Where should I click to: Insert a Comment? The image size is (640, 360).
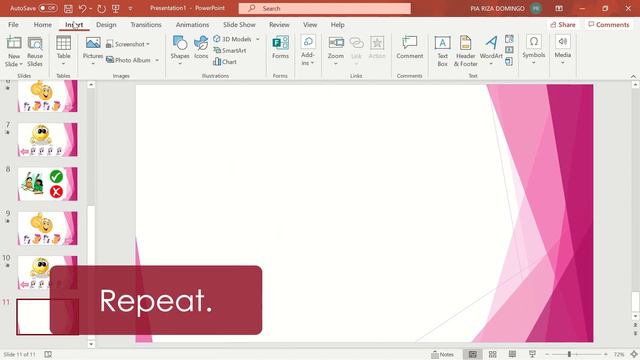click(x=409, y=48)
